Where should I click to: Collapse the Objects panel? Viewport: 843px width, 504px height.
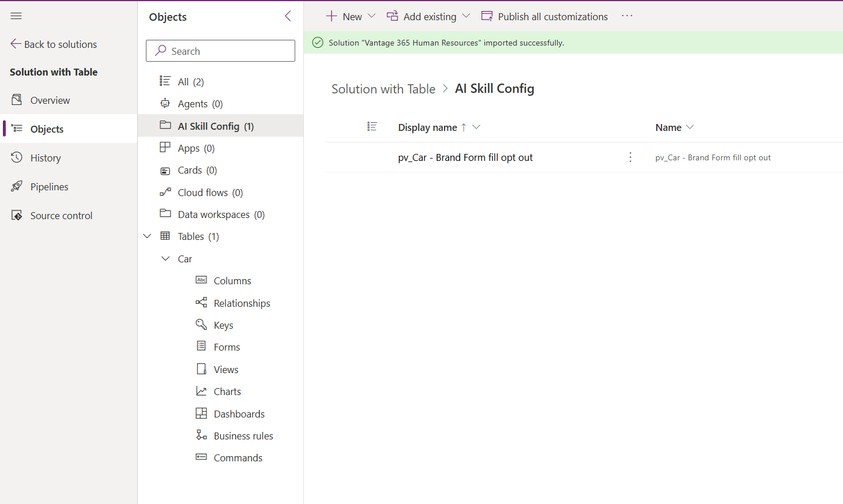click(288, 16)
